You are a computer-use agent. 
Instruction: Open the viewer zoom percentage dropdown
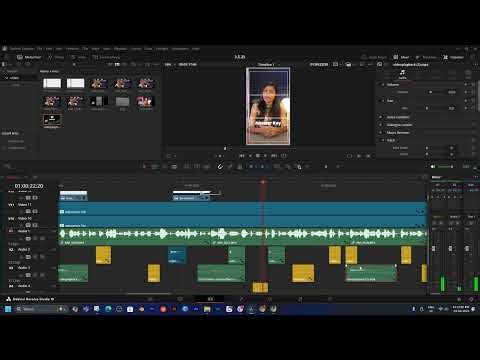click(169, 64)
